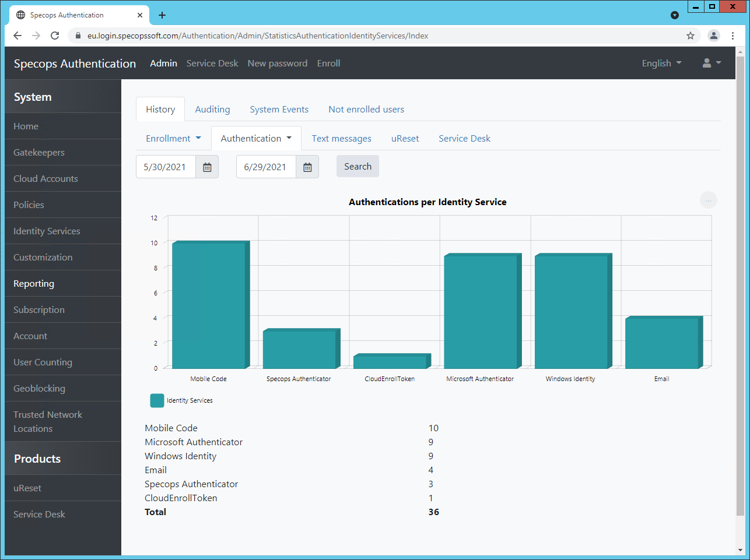Reload the page in browser
This screenshot has height=560, width=750.
tap(55, 36)
